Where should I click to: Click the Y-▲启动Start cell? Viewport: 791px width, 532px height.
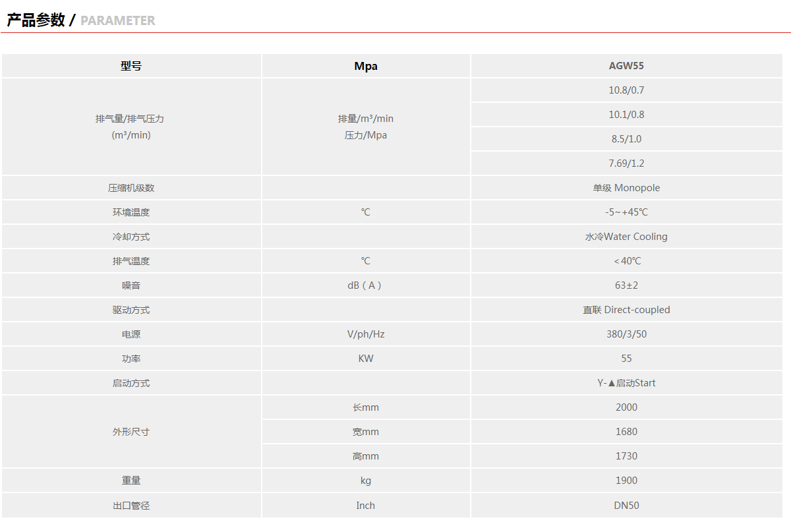point(626,383)
